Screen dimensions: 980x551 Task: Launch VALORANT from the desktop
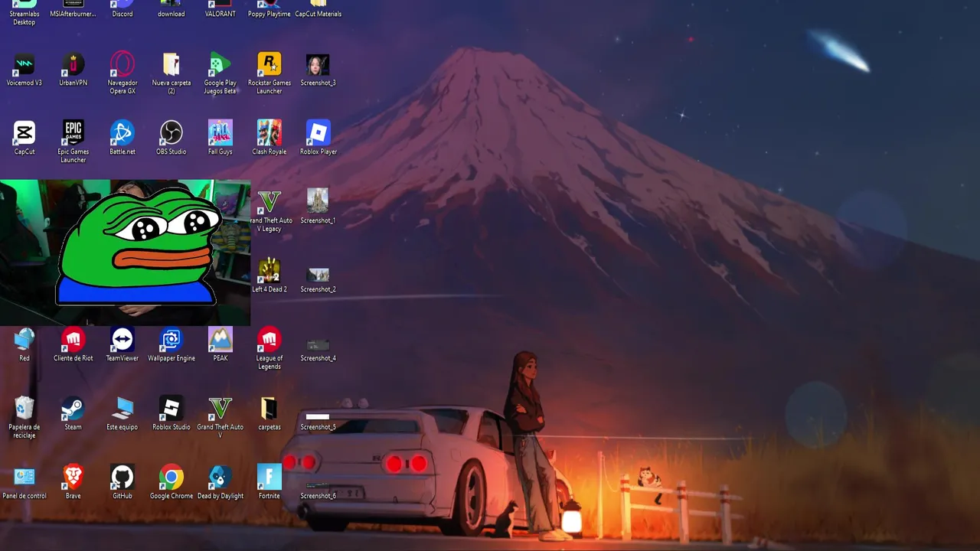(x=220, y=8)
